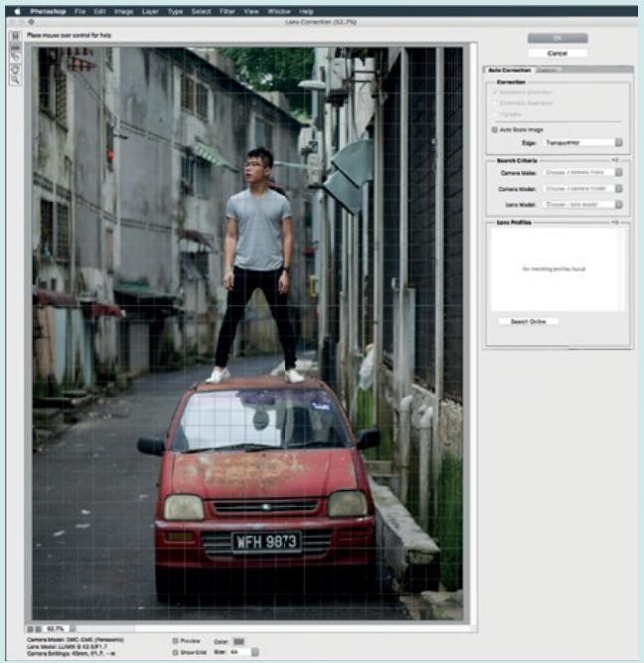Click the 52.7% zoom level field
This screenshot has width=644, height=663.
pos(56,629)
